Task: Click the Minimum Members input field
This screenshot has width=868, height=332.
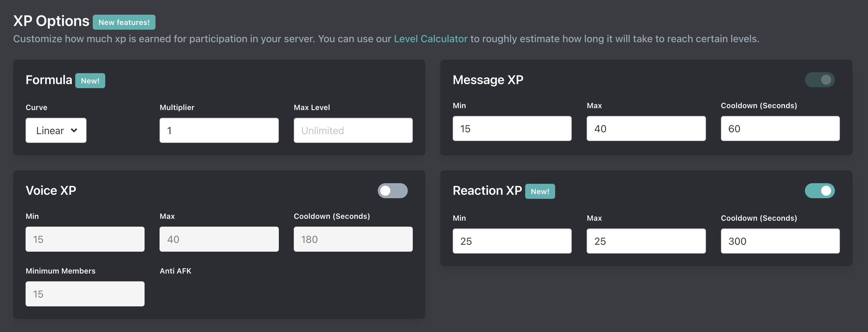Action: point(85,294)
